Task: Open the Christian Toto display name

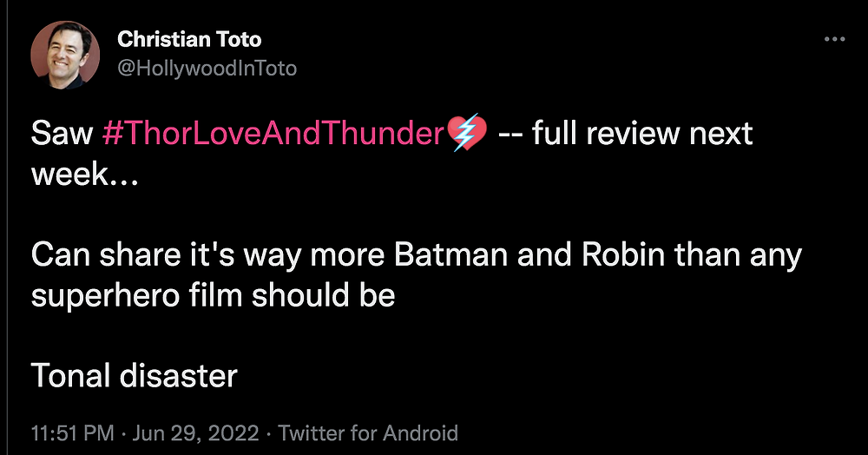Action: coord(188,39)
